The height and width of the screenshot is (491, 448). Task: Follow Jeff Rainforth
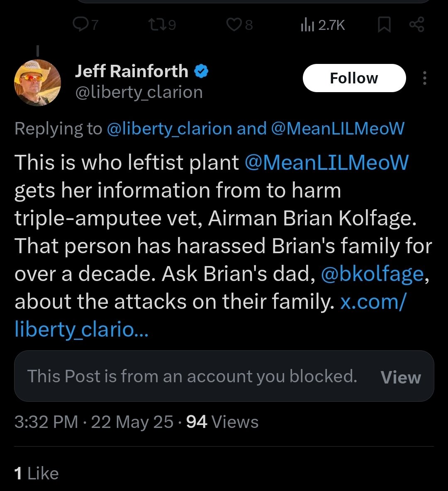pos(354,78)
